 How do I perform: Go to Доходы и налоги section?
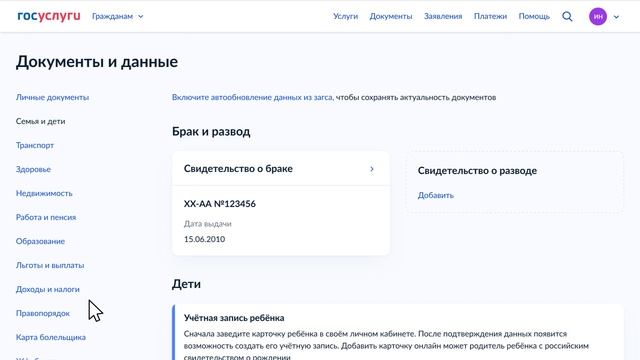pyautogui.click(x=48, y=289)
